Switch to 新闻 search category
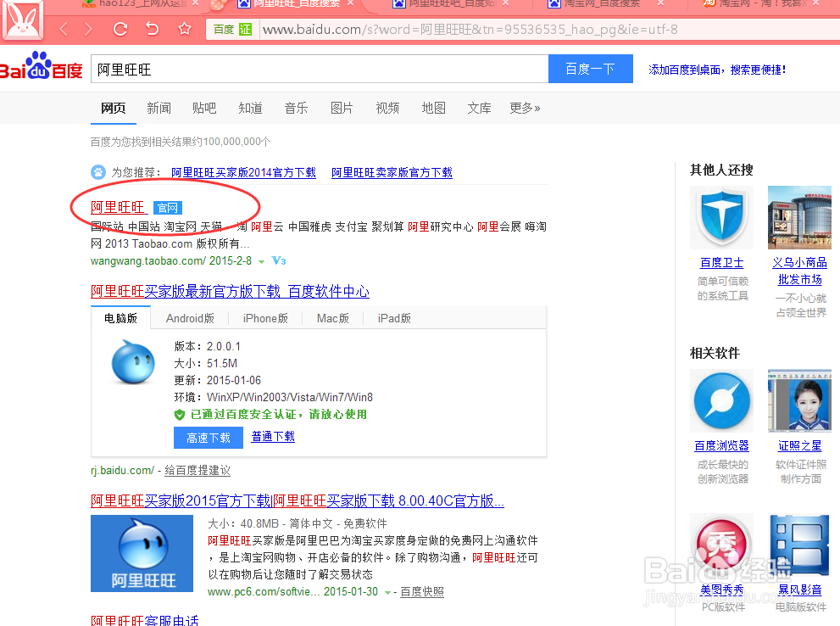Screen dimensions: 840x626 (x=159, y=108)
